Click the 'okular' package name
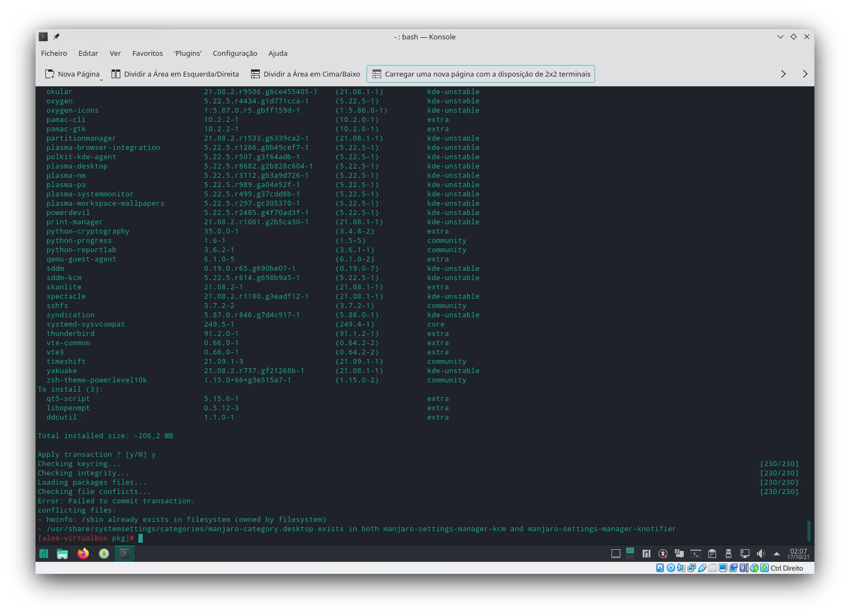The image size is (850, 616). (x=60, y=92)
